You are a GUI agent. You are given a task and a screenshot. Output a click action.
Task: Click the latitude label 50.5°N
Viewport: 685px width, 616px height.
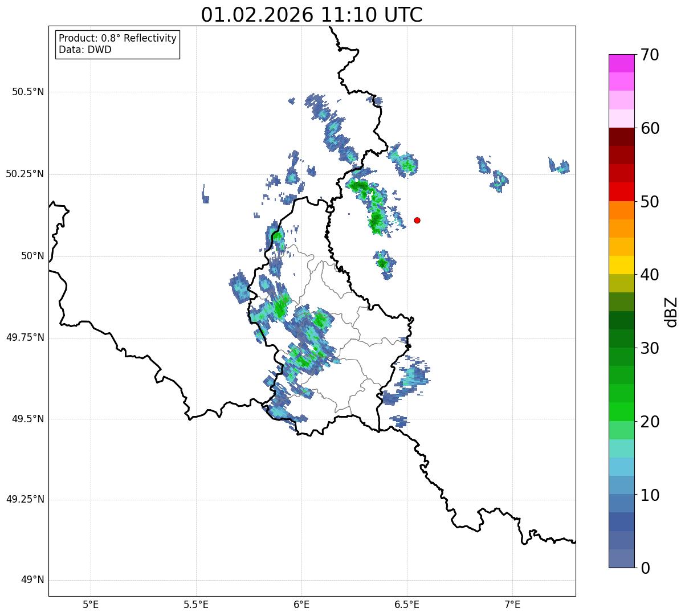[x=28, y=92]
